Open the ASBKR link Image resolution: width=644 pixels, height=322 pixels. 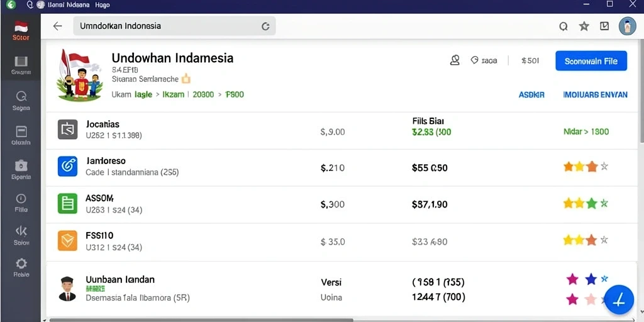tap(531, 95)
